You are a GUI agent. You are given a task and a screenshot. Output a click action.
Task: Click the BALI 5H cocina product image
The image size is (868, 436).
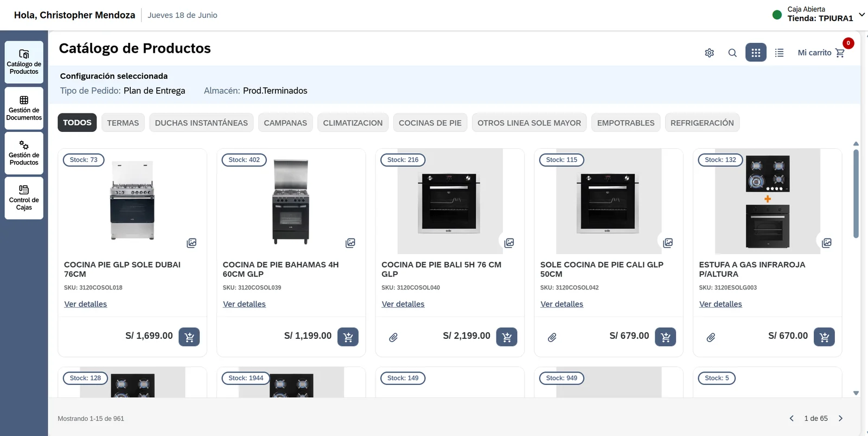(x=450, y=201)
